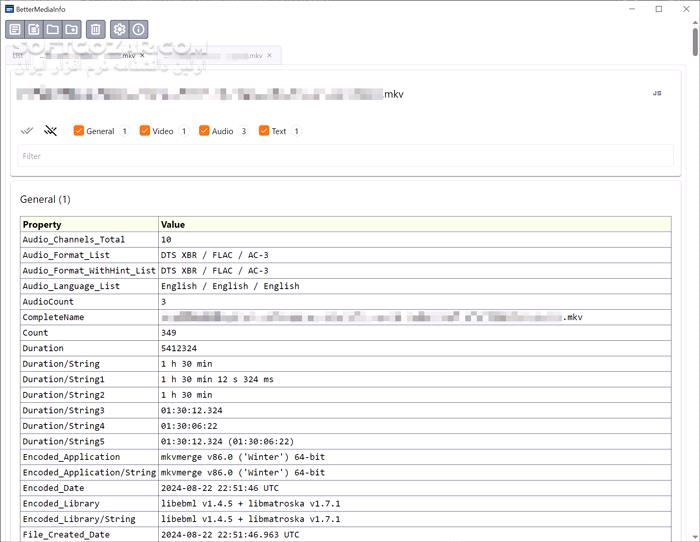Disable the Audio checkbox
Image resolution: width=700 pixels, height=542 pixels.
204,131
